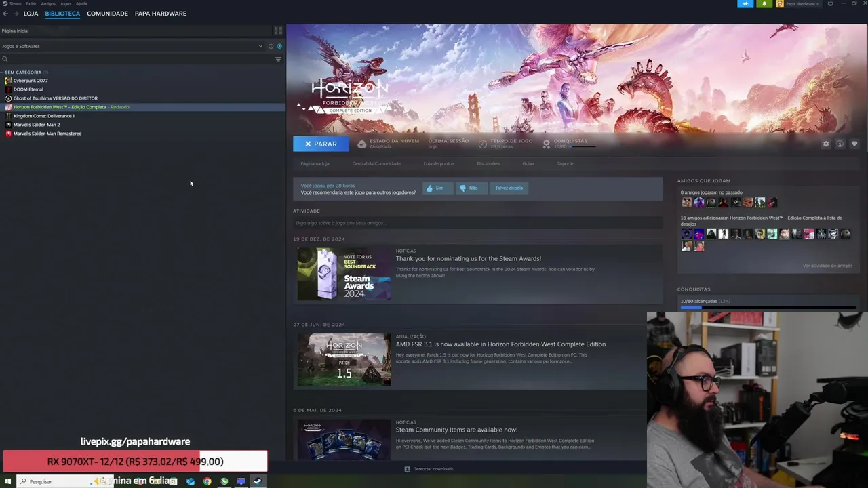The height and width of the screenshot is (488, 868).
Task: Click the Cyberpunk 2077 game icon
Action: click(x=8, y=81)
